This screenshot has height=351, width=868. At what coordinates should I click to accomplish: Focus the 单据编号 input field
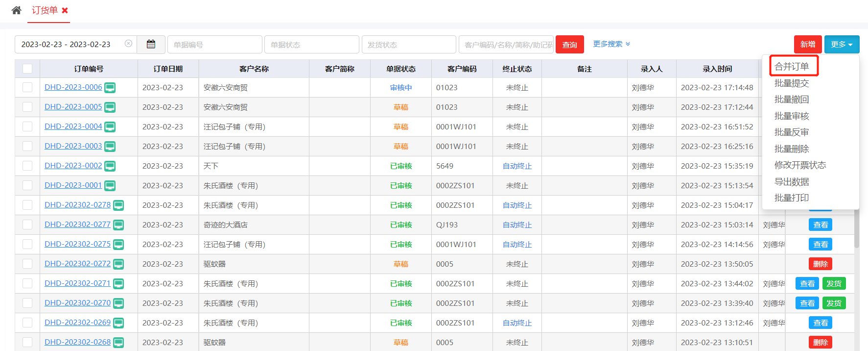pos(214,44)
